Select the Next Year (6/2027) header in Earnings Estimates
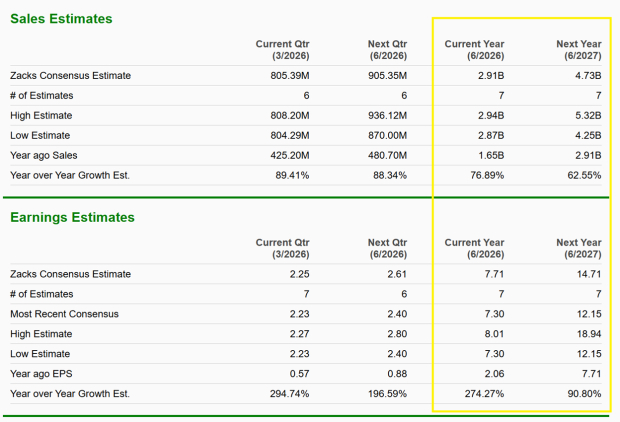This screenshot has height=422, width=620. coord(579,248)
